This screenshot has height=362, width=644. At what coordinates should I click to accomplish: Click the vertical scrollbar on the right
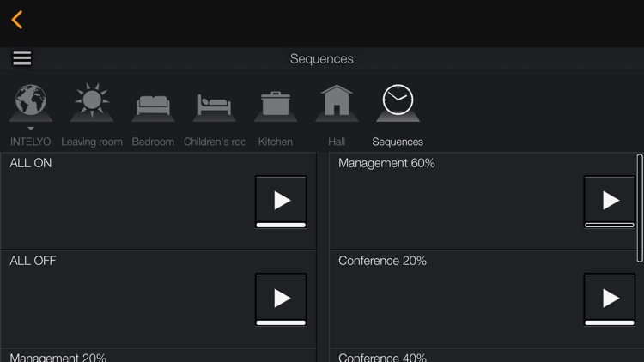pyautogui.click(x=640, y=208)
